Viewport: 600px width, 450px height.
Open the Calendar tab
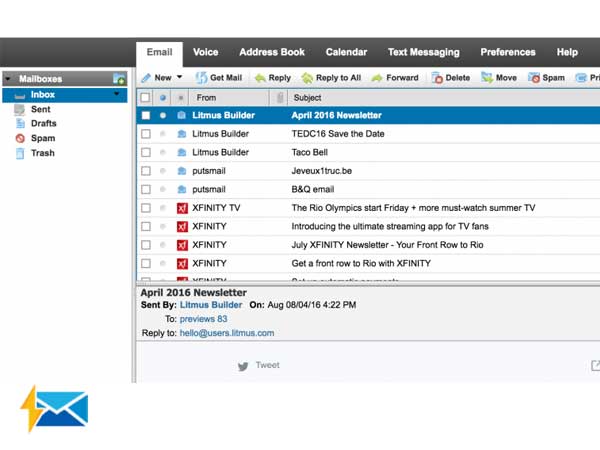tap(346, 52)
